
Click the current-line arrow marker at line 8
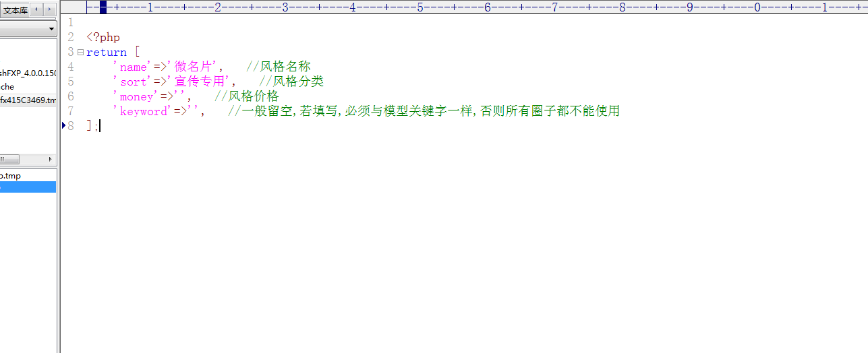(x=64, y=125)
